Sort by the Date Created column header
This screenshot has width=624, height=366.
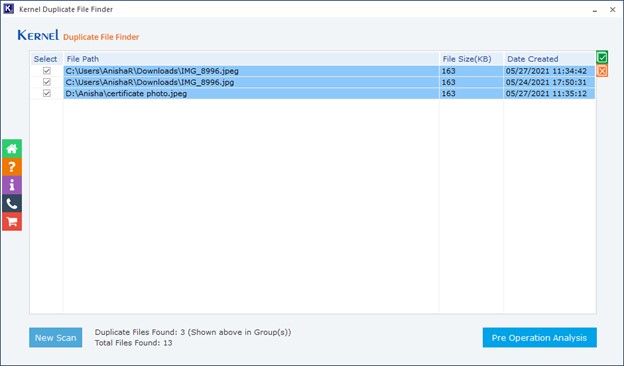[x=549, y=59]
